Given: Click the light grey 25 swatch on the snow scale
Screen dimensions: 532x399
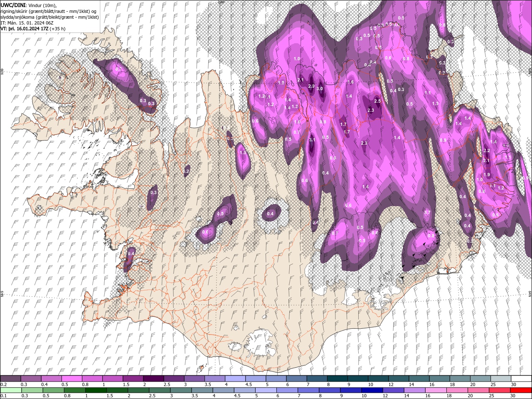Looking at the screenshot, I should click(x=500, y=379).
